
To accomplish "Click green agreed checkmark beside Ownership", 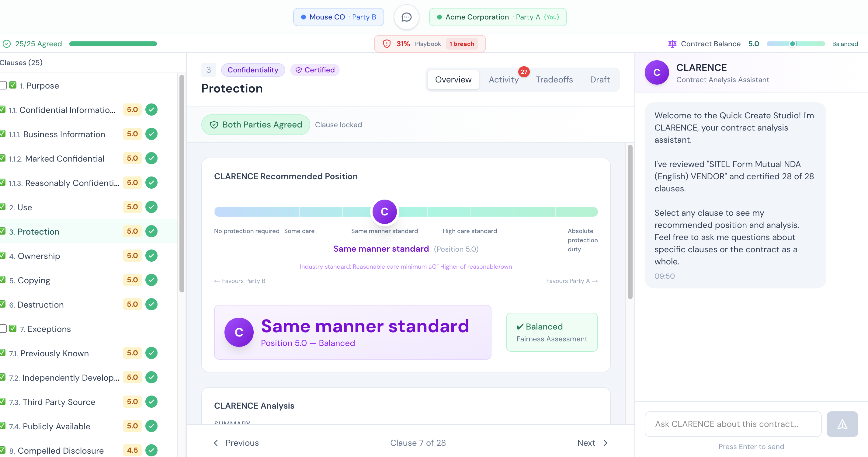I will coord(151,256).
